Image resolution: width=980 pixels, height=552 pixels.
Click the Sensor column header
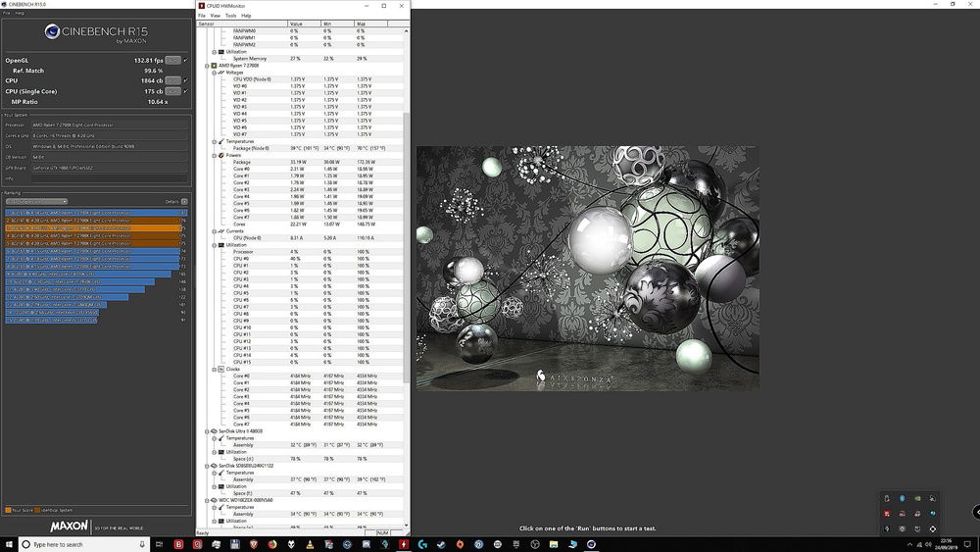coord(242,24)
